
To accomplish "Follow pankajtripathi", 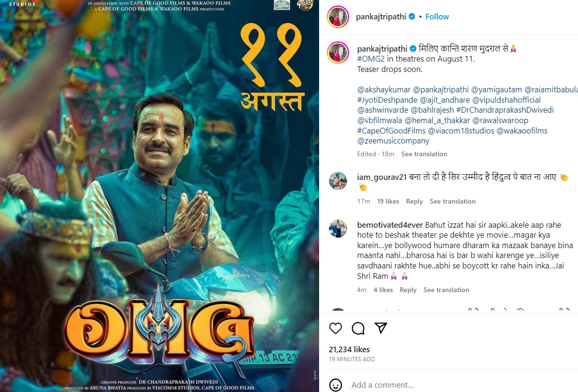I will [x=437, y=17].
